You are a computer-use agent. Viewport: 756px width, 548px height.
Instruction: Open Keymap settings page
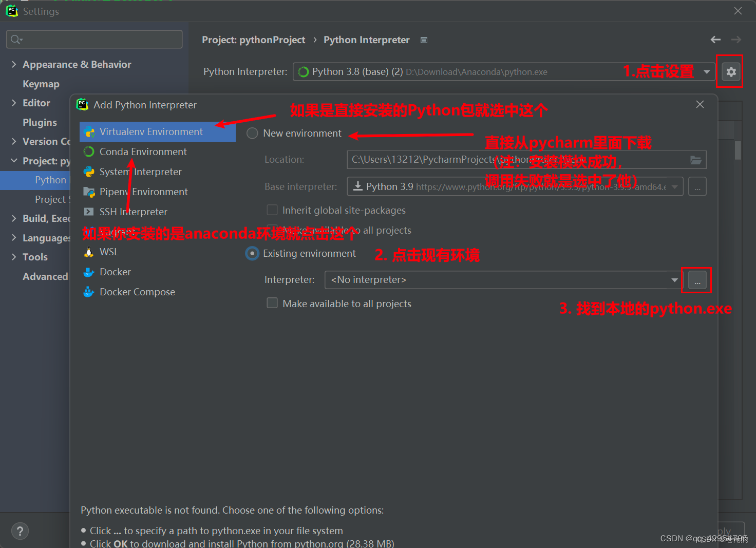[x=41, y=84]
